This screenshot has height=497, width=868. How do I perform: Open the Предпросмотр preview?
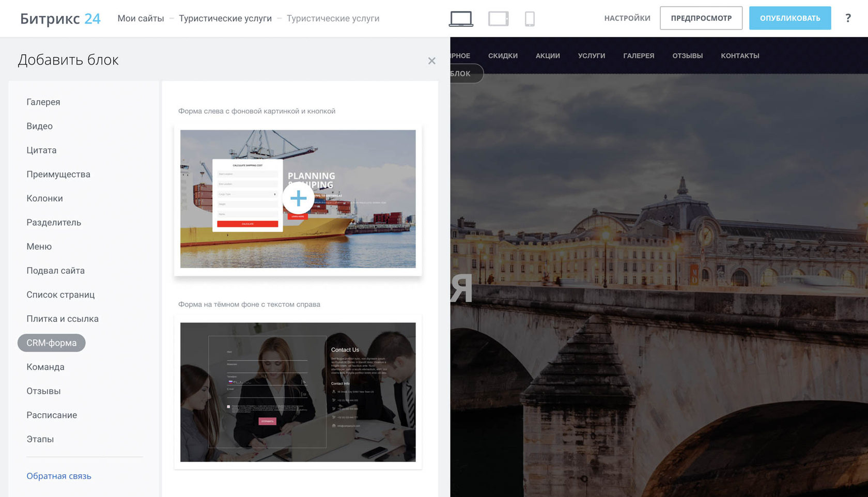[x=701, y=18]
